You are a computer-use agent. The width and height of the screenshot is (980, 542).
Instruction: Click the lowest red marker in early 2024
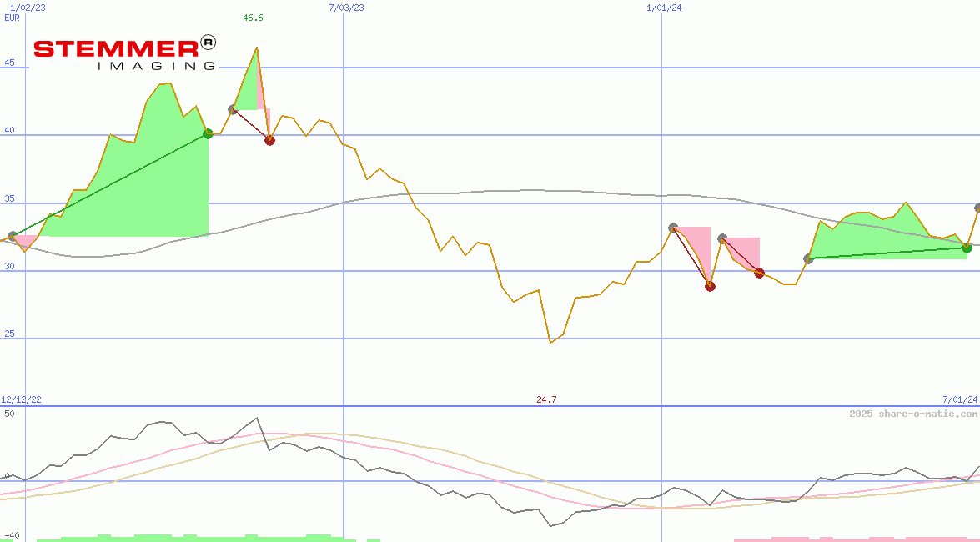[710, 286]
